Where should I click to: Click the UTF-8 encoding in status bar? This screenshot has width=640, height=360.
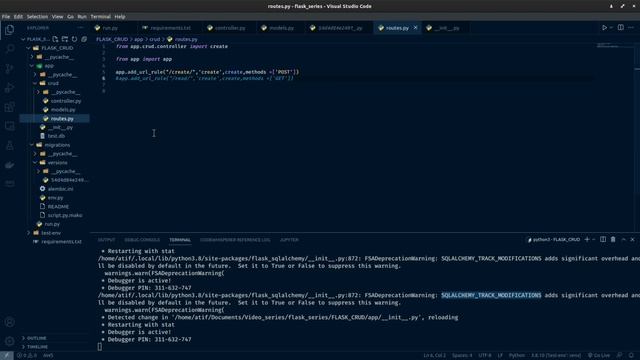[485, 356]
